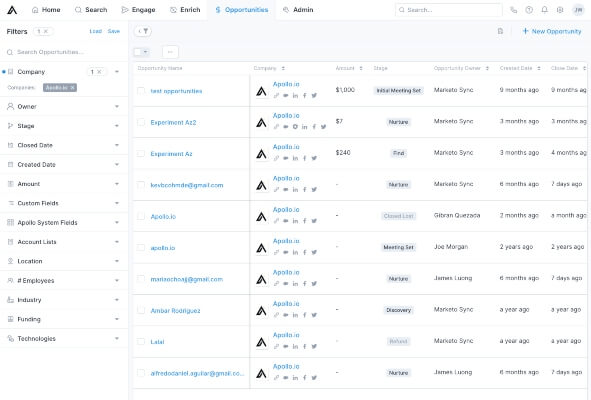591x400 pixels.
Task: Sort by Company column arrows
Action: click(283, 68)
